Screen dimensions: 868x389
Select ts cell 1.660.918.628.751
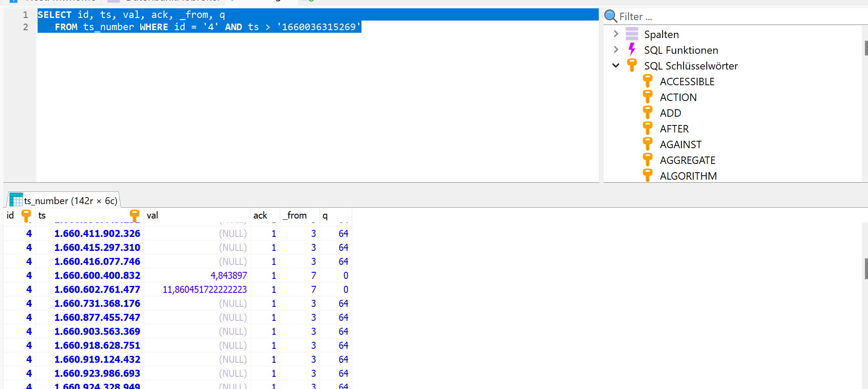pyautogui.click(x=90, y=345)
